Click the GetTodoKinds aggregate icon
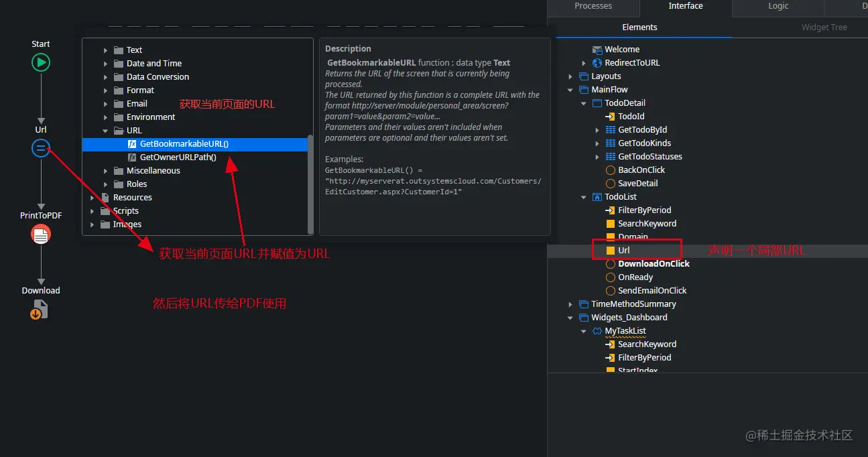Image resolution: width=868 pixels, height=457 pixels. coord(610,143)
